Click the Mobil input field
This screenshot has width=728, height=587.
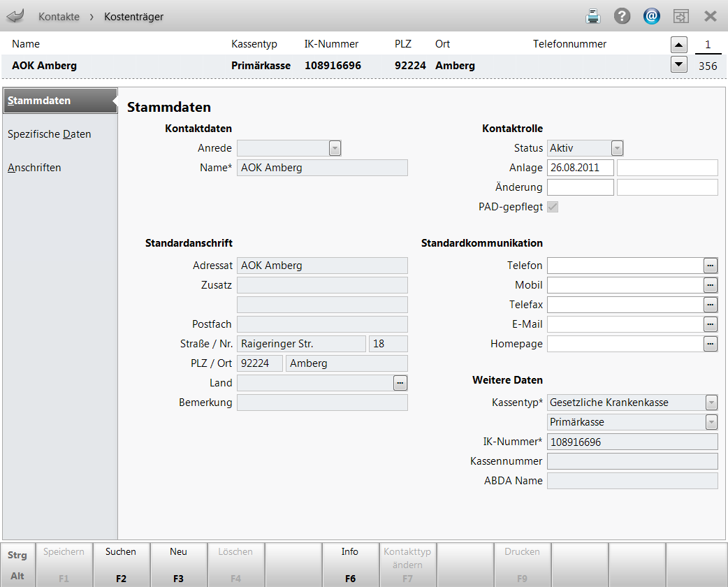tap(625, 285)
